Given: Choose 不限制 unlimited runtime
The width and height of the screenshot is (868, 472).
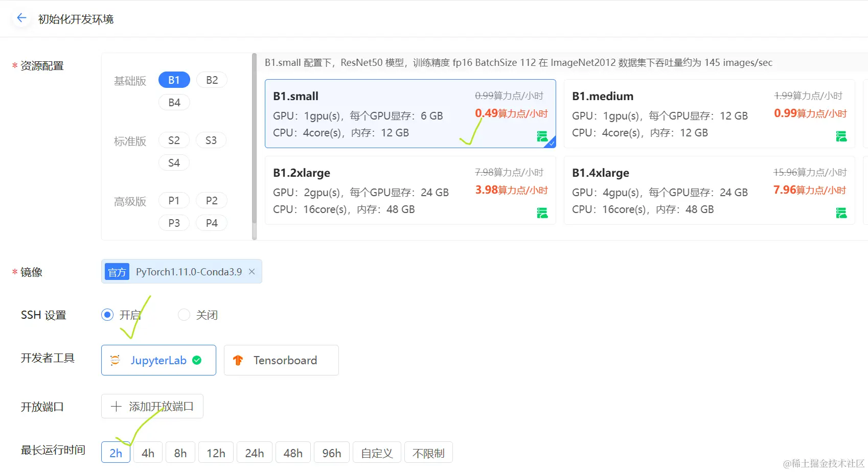Looking at the screenshot, I should [428, 453].
